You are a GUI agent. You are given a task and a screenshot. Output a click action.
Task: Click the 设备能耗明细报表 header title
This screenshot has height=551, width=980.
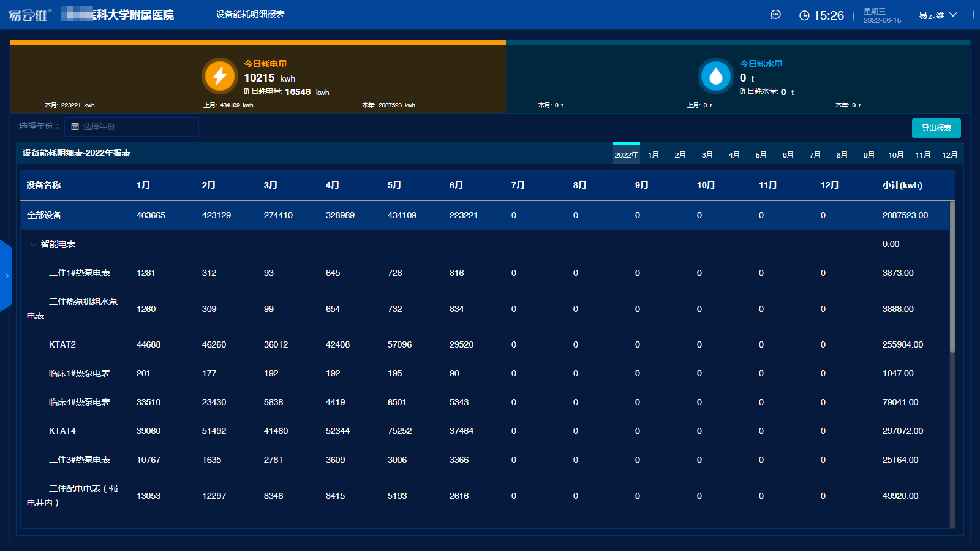pos(250,14)
